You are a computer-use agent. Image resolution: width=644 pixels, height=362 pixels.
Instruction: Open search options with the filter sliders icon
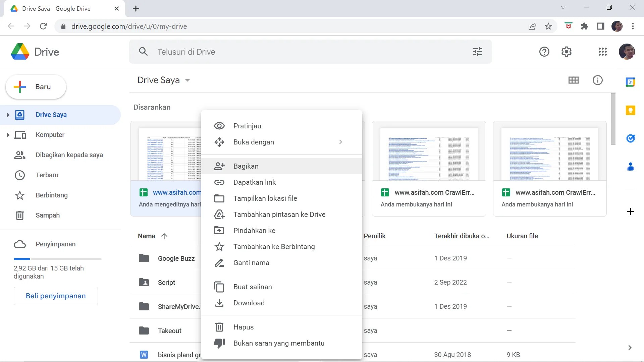pos(478,52)
